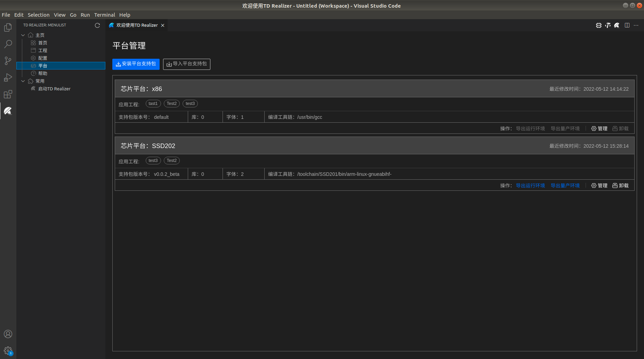Refresh the TD Realizer menu list

click(97, 25)
